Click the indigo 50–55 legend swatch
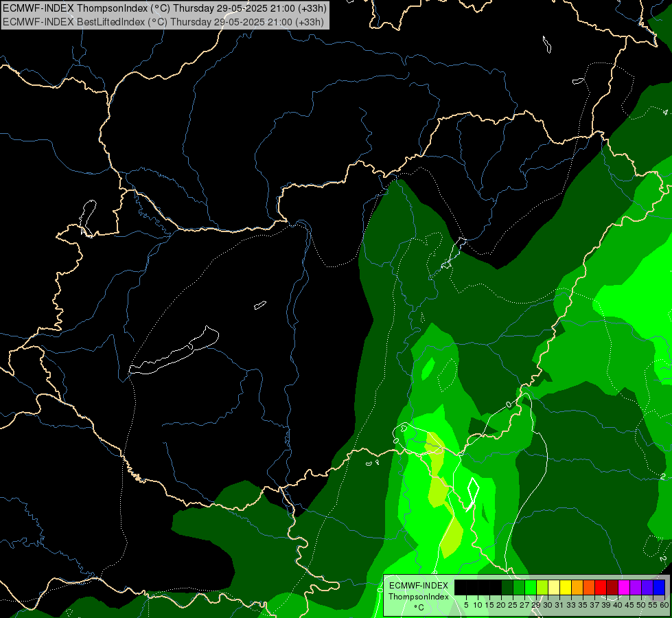The height and width of the screenshot is (618, 672). 647,587
